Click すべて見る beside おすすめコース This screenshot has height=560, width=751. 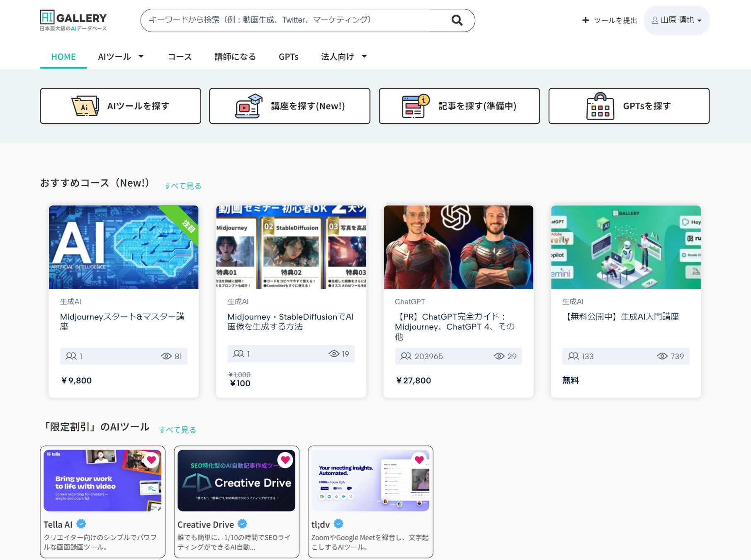click(182, 186)
